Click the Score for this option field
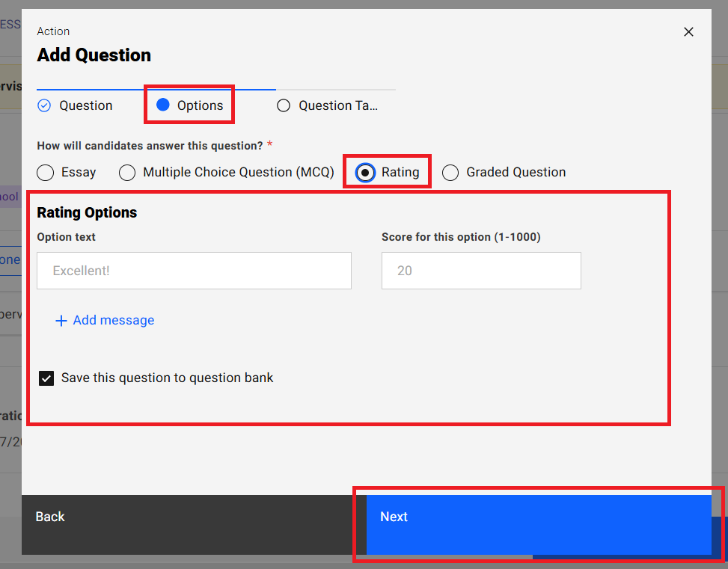 (x=481, y=271)
